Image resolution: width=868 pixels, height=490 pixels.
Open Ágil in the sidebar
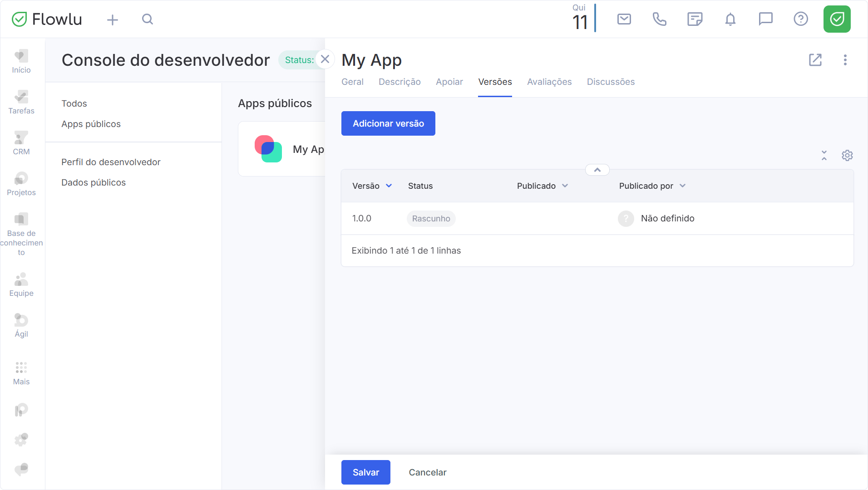(x=21, y=325)
